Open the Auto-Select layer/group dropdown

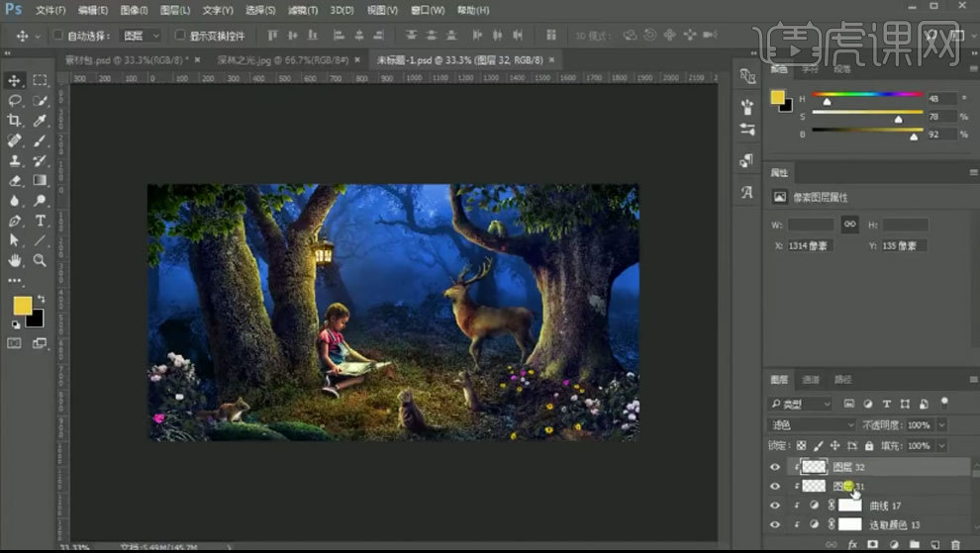142,36
